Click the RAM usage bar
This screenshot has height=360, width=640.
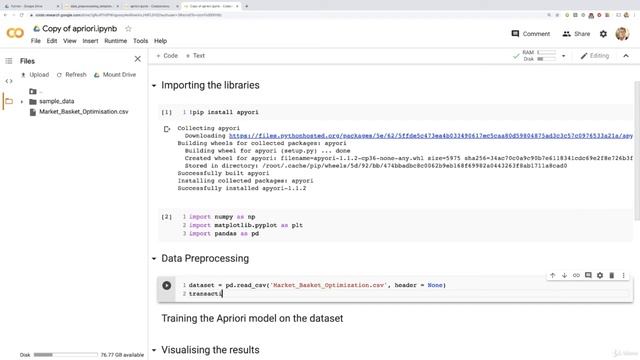(x=547, y=52)
